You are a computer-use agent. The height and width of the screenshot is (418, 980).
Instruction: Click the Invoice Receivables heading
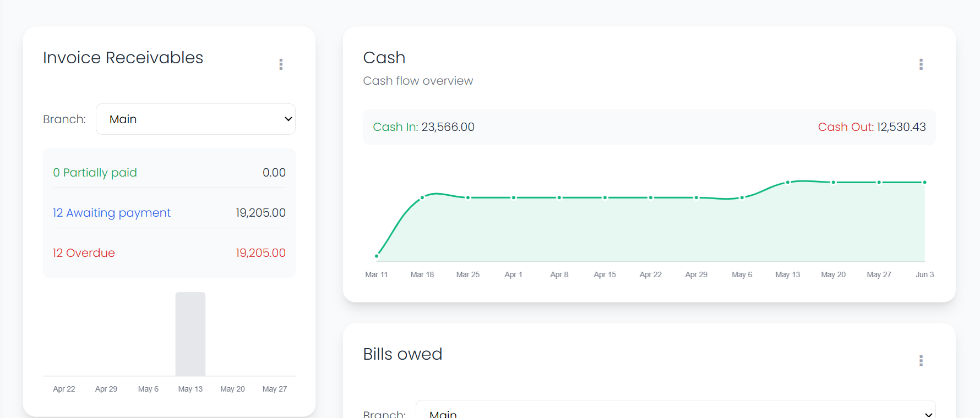point(123,58)
